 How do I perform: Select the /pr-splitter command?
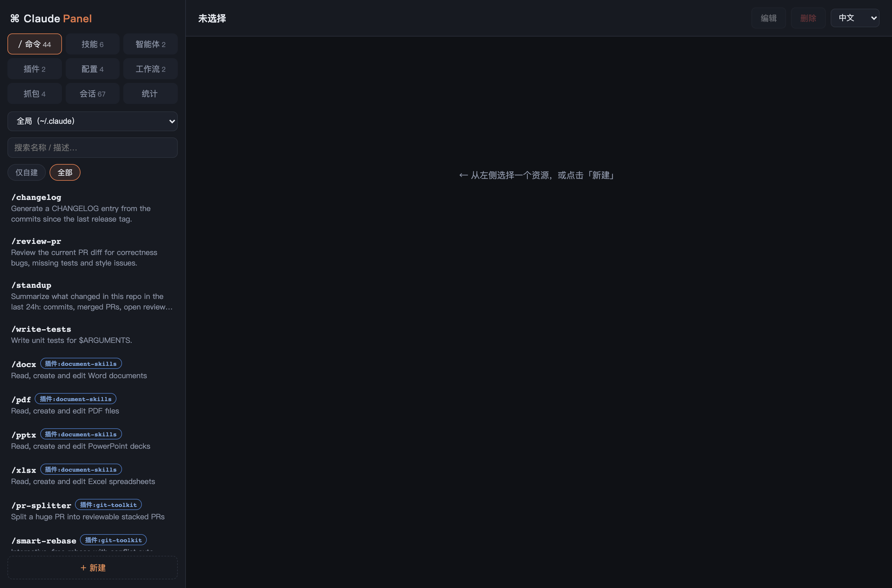pos(92,511)
